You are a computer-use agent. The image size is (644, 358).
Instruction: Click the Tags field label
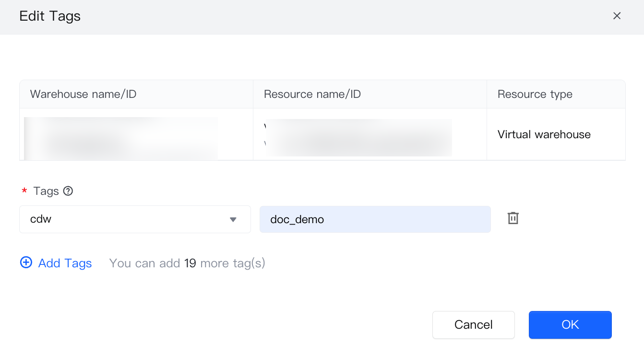46,191
